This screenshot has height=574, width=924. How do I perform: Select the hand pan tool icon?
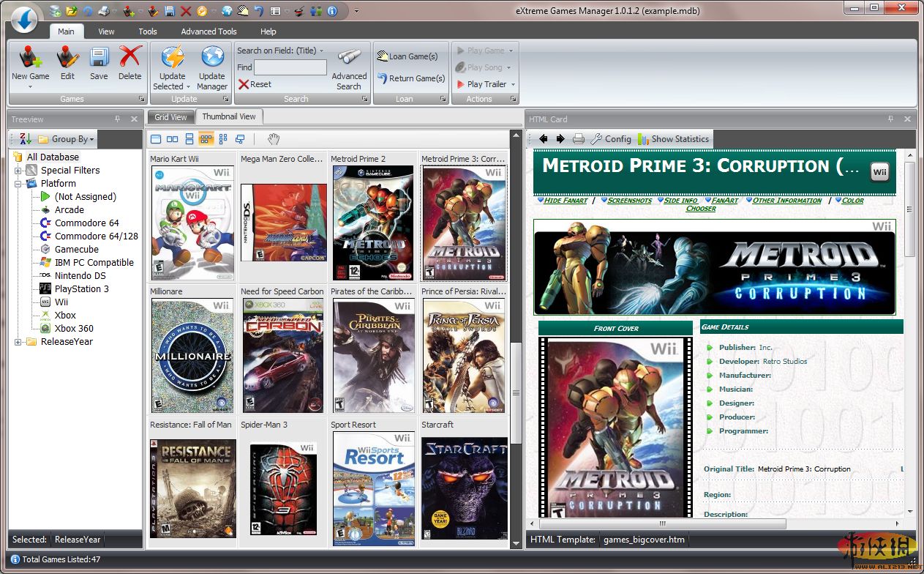[x=274, y=139]
